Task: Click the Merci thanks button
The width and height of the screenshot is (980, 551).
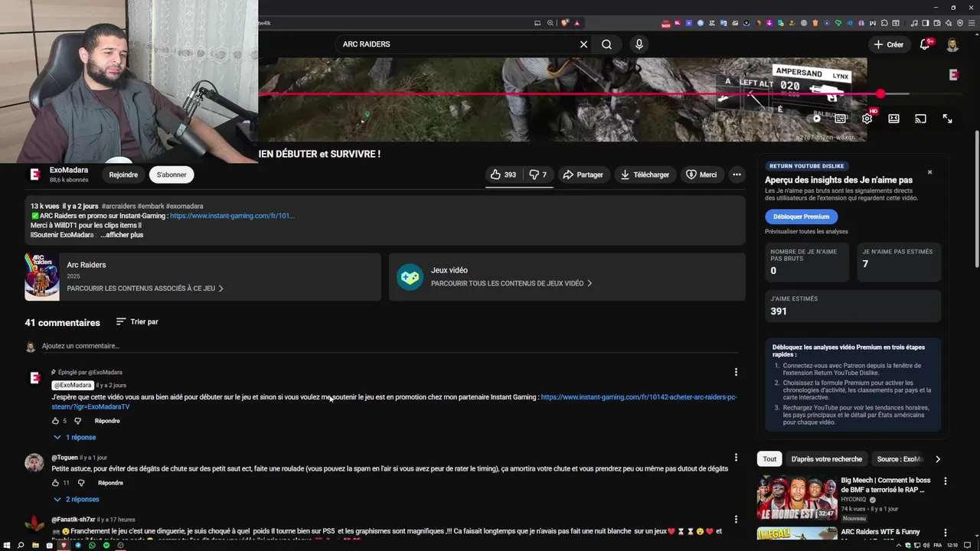Action: click(x=701, y=174)
